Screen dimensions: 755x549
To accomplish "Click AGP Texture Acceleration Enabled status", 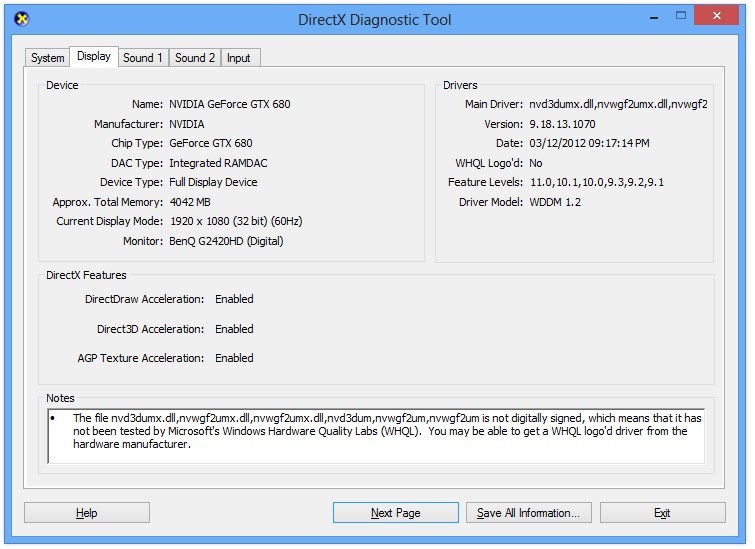I will coord(234,358).
